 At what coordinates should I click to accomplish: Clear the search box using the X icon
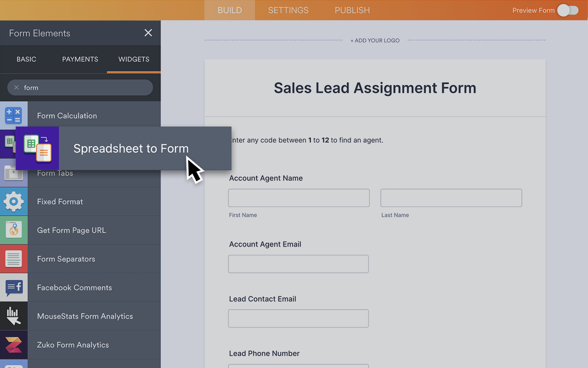[16, 87]
